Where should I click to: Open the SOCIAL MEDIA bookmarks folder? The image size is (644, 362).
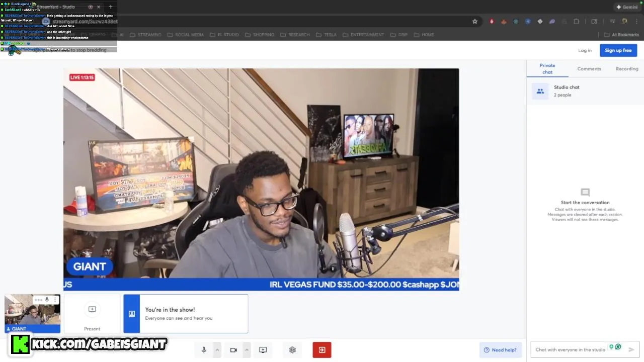coord(186,35)
